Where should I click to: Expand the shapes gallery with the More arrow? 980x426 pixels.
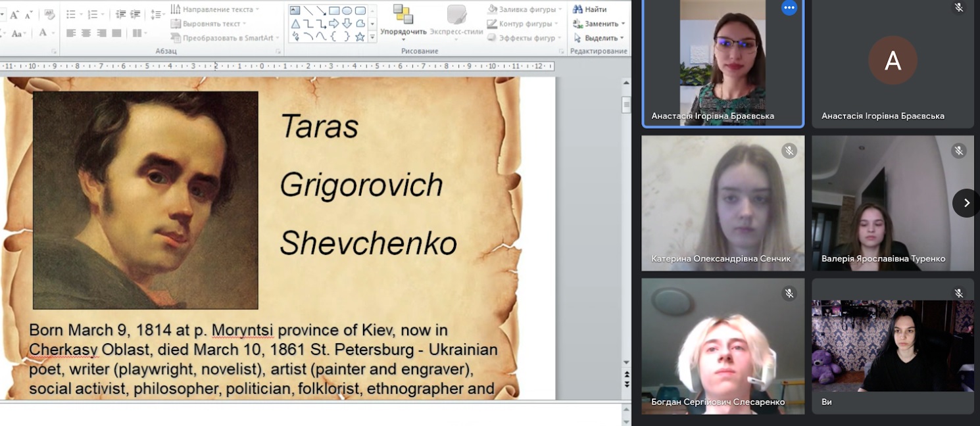372,36
